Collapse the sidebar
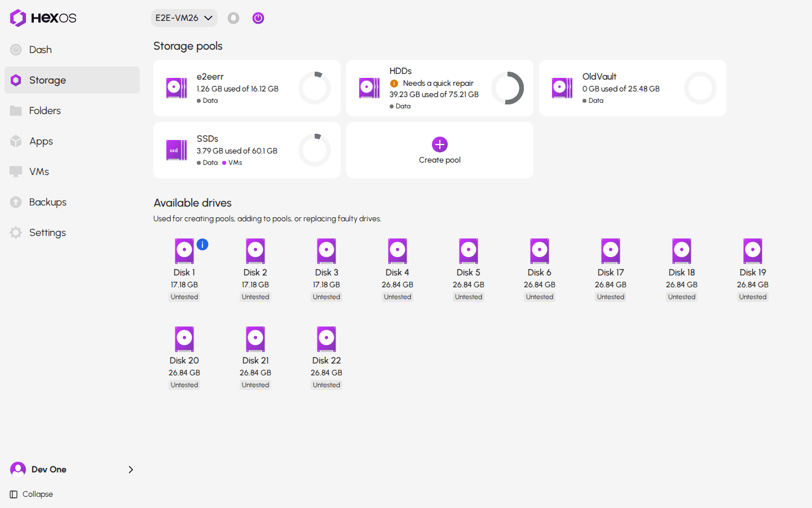The width and height of the screenshot is (812, 508). (x=32, y=494)
